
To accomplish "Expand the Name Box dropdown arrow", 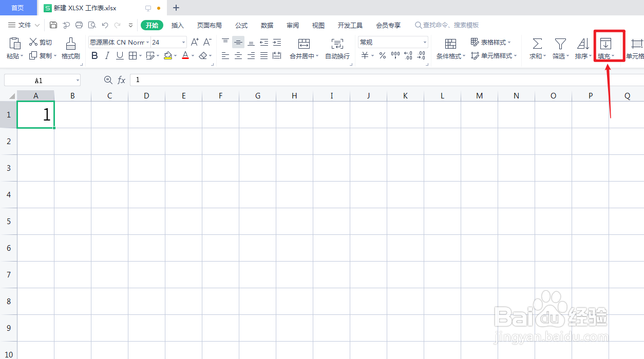I will pyautogui.click(x=78, y=81).
